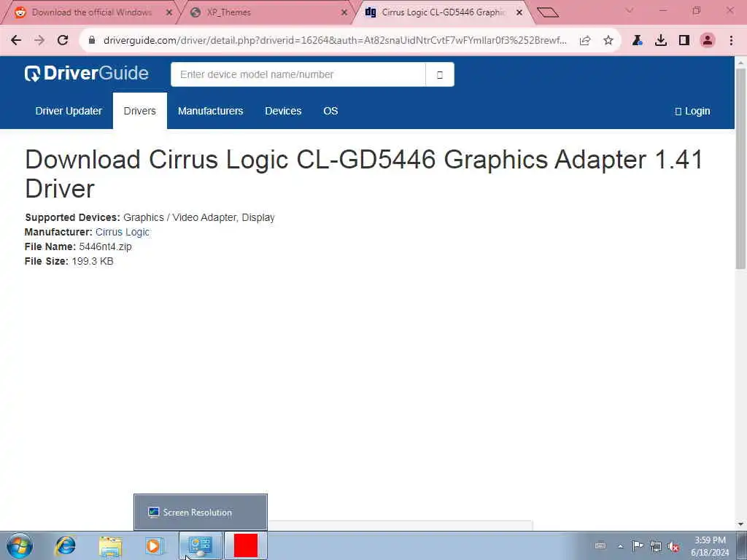This screenshot has width=747, height=560.
Task: Close the Reddit Download Windows tab
Action: tap(169, 13)
